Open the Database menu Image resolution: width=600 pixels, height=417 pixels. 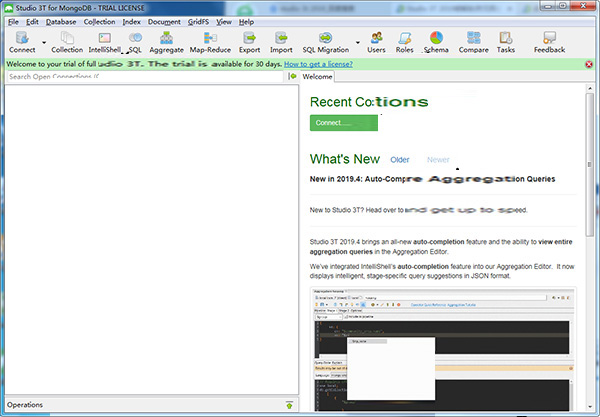pyautogui.click(x=60, y=21)
